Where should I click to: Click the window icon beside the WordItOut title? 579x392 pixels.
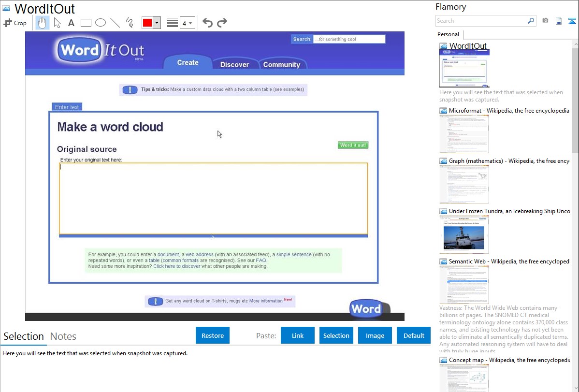[x=6, y=8]
